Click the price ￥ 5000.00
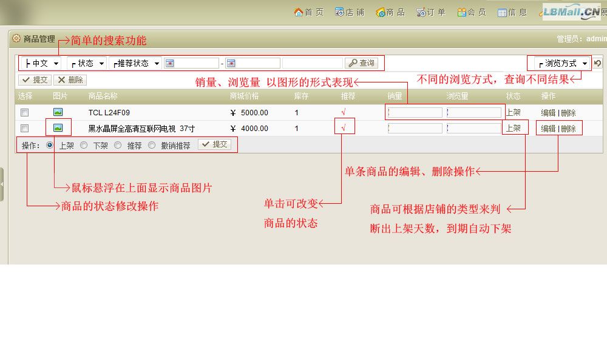607x364 pixels. click(249, 113)
